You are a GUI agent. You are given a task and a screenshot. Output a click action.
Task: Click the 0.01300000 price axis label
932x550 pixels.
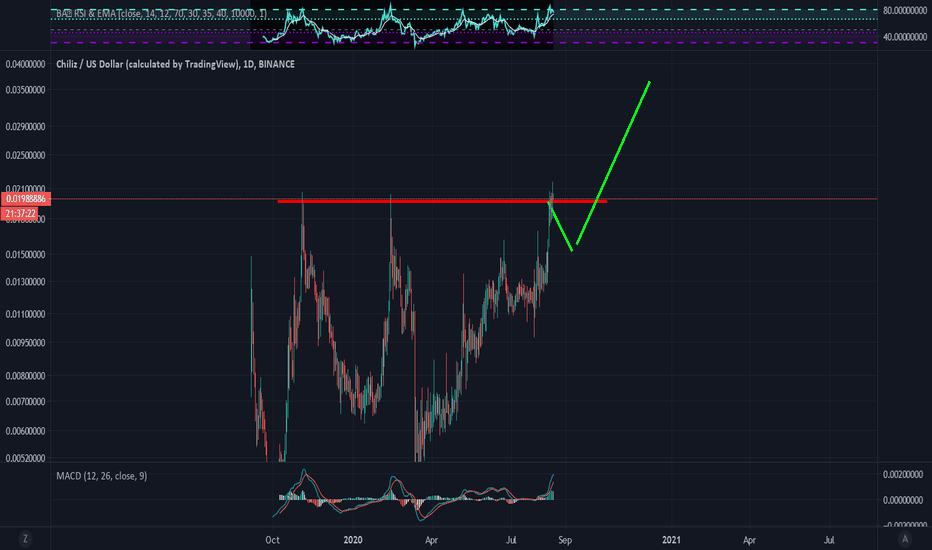coord(26,282)
